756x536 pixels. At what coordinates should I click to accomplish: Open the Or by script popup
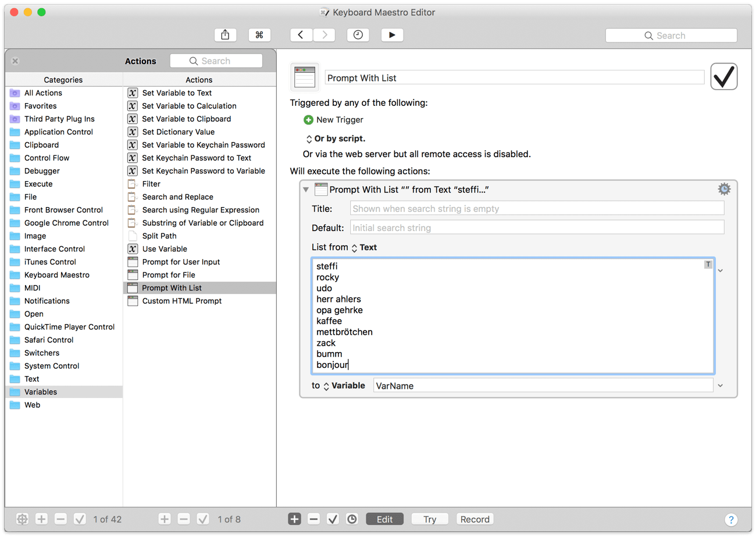point(336,139)
